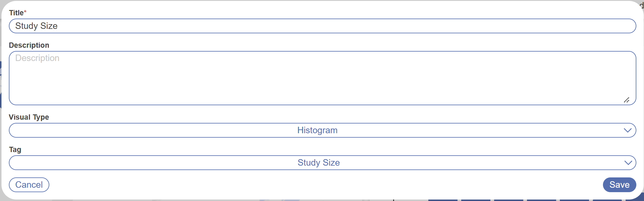Click inside the Description text area
Screen dimensions: 644x201
(322, 78)
